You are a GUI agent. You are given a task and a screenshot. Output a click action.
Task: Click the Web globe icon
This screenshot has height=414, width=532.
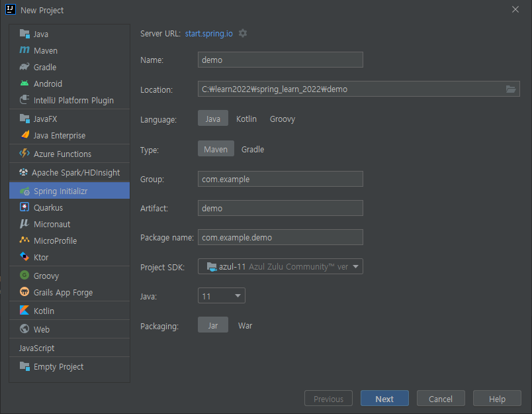tap(24, 329)
